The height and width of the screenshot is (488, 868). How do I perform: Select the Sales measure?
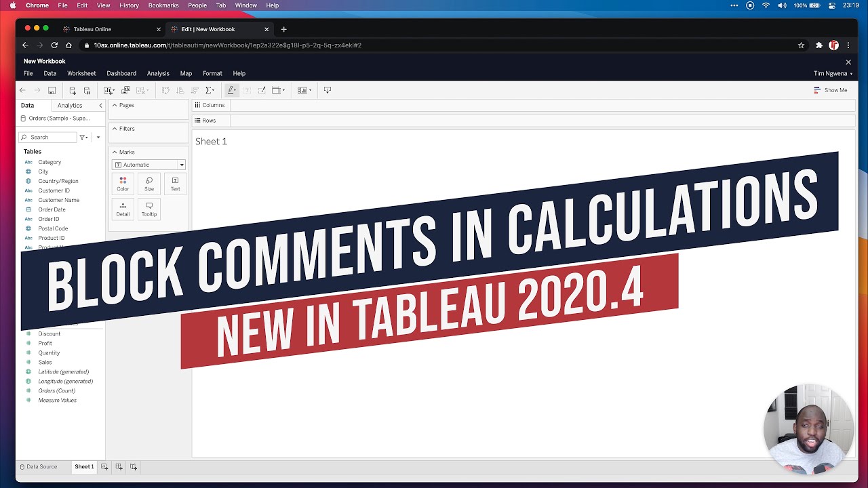(x=45, y=363)
